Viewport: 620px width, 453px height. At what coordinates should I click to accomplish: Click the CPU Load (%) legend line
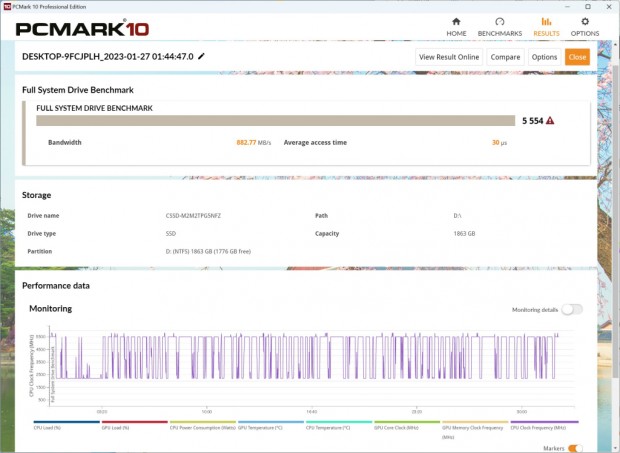(66, 422)
